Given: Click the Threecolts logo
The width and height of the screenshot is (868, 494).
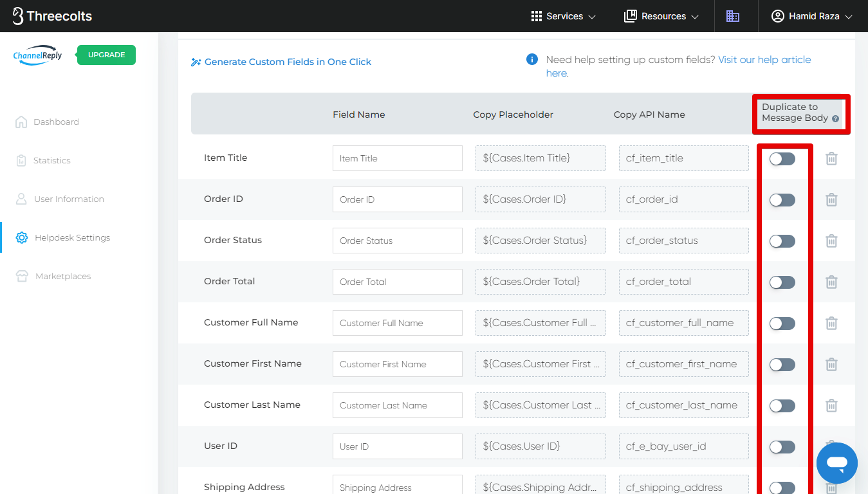Looking at the screenshot, I should point(52,16).
